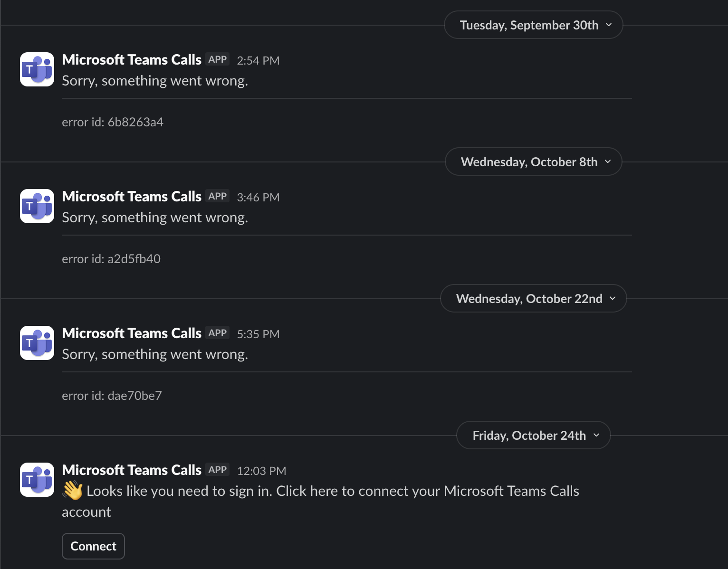728x569 pixels.
Task: Click APP badge on 3:46 PM message
Action: (218, 196)
